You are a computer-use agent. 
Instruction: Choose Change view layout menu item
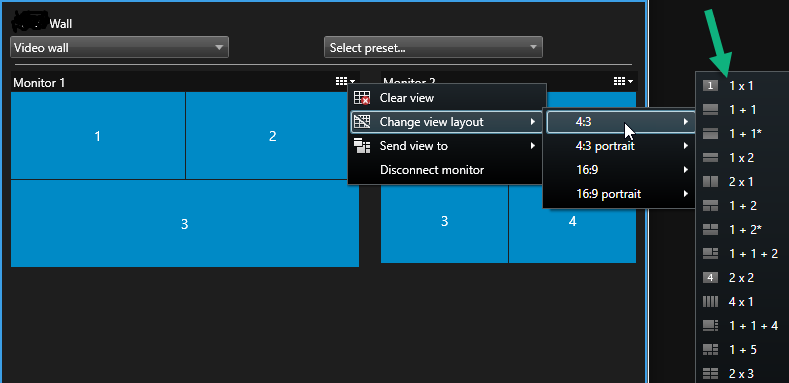point(447,122)
